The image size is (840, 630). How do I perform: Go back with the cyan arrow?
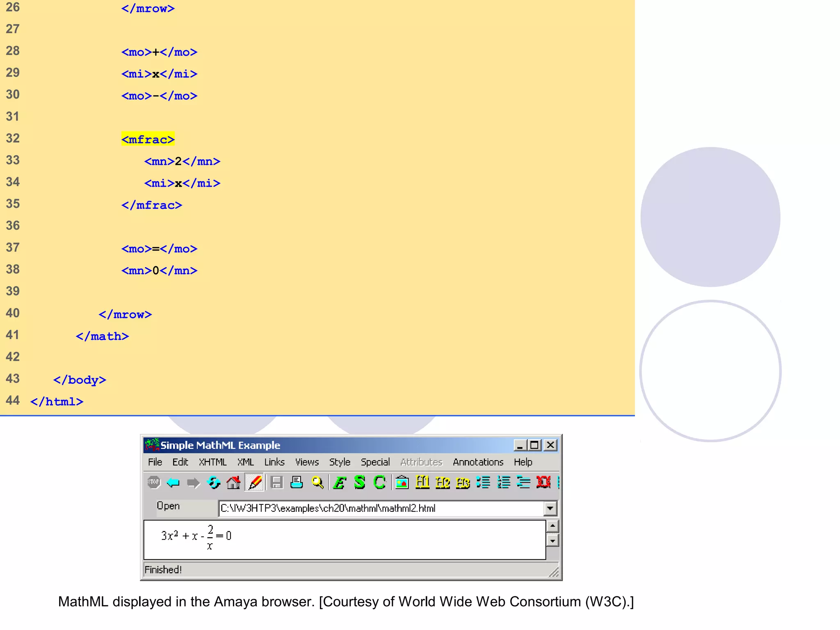[x=173, y=482]
